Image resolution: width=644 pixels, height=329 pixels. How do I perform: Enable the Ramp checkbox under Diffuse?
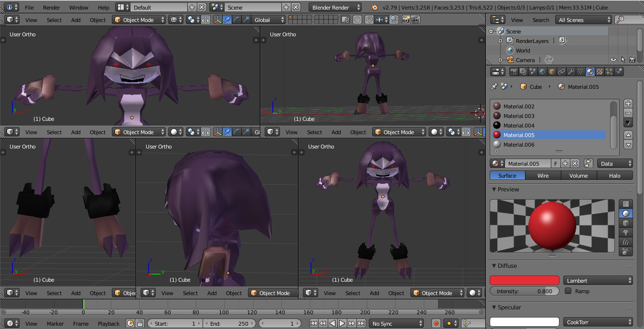[568, 291]
